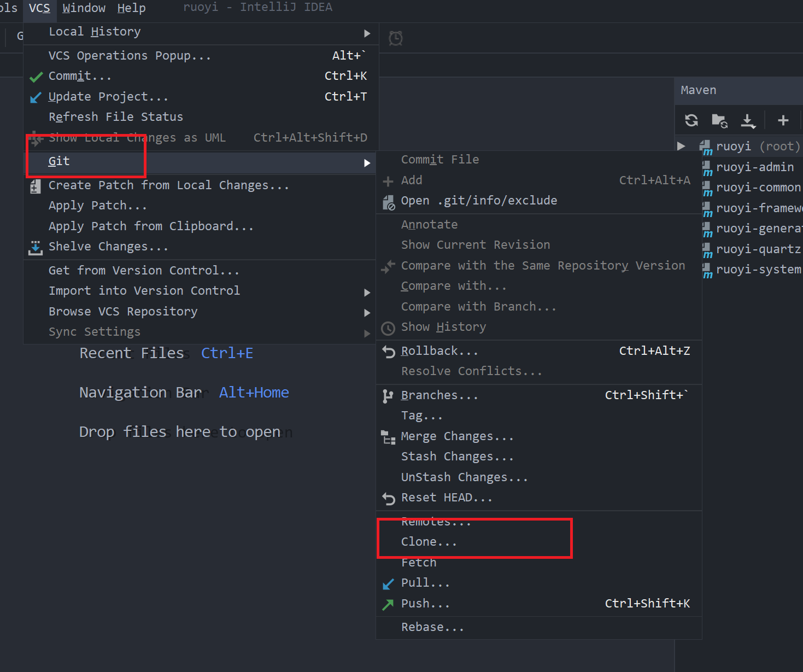
Task: Choose Refresh File Status
Action: tap(201, 117)
